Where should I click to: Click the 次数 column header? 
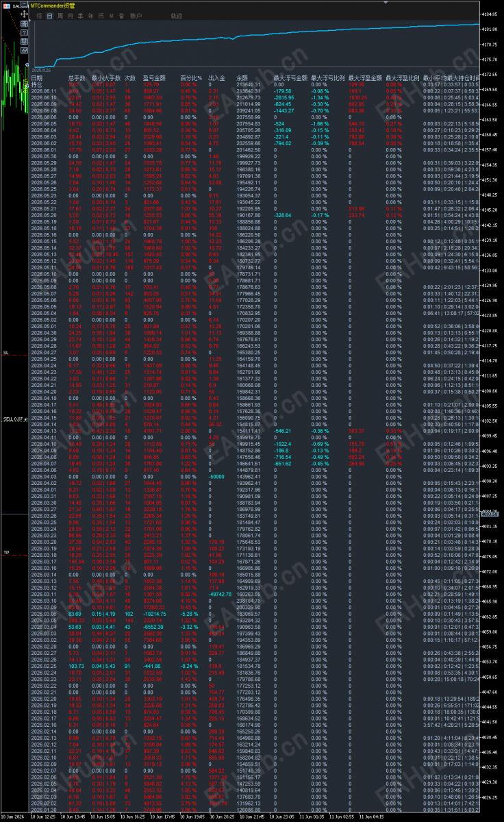click(130, 78)
